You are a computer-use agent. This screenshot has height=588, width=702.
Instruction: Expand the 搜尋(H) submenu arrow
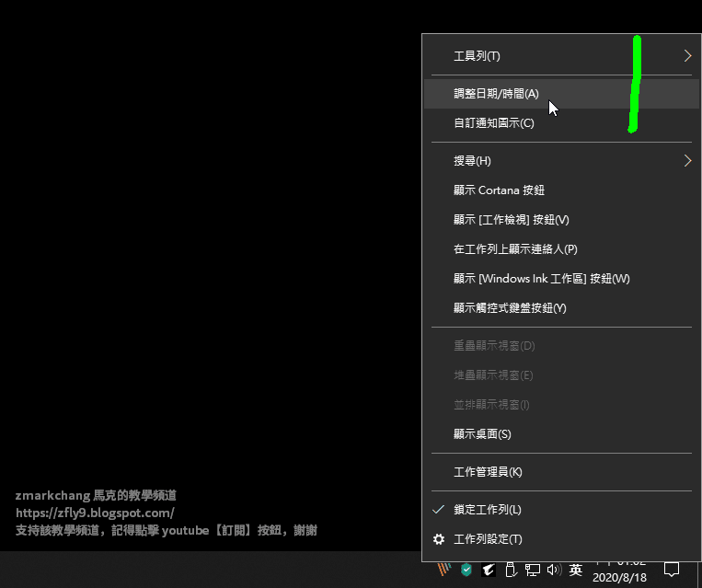pos(687,161)
